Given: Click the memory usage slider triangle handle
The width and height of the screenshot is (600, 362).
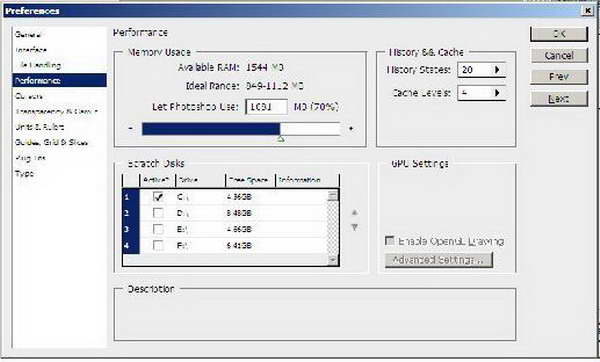Looking at the screenshot, I should coord(280,139).
